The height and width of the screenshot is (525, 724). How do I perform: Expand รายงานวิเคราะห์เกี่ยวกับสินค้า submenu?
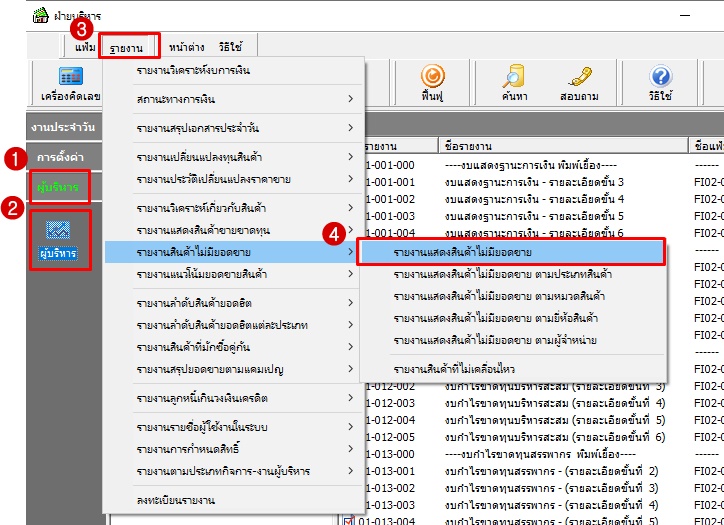pos(231,208)
